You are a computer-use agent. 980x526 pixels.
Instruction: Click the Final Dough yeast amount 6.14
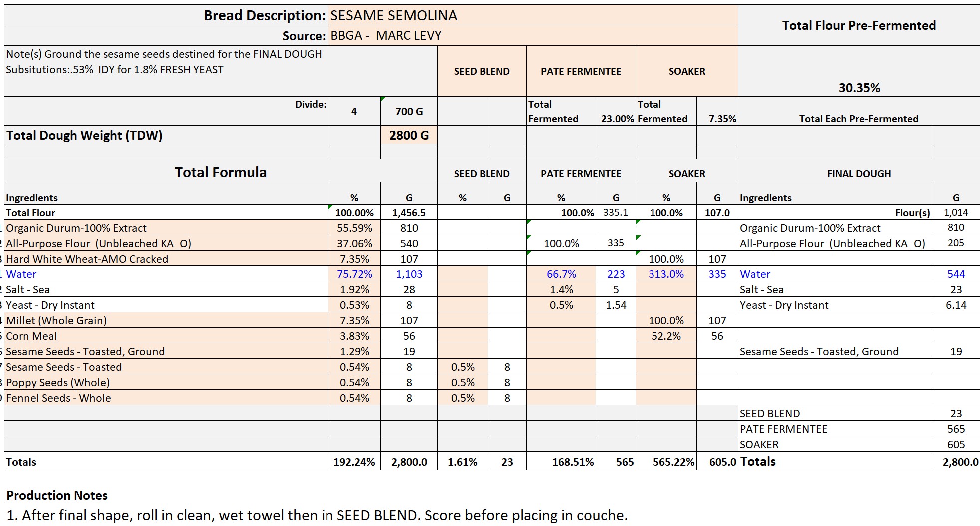pos(955,305)
